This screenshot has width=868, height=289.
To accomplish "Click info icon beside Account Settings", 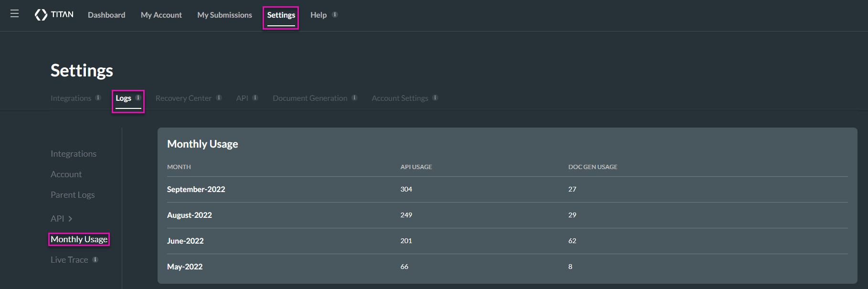I will 435,97.
